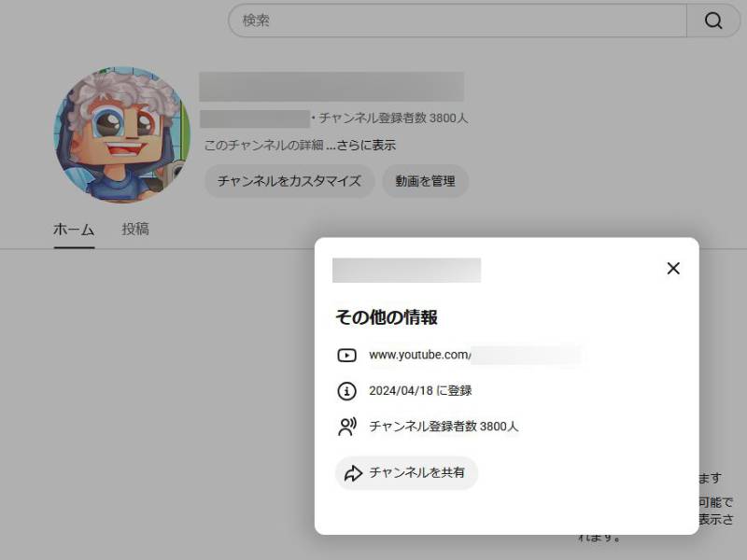Focus the 検索 search field
This screenshot has width=747, height=560.
(458, 21)
